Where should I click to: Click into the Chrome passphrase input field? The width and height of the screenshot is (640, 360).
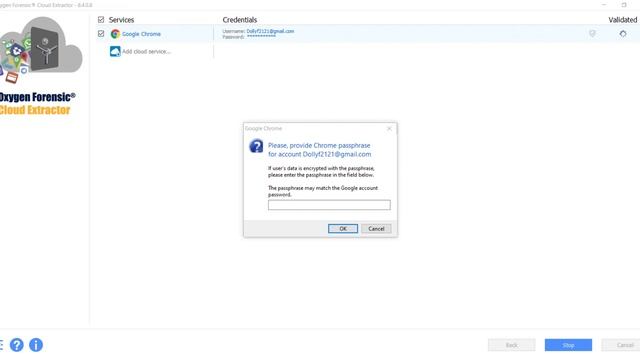point(329,205)
